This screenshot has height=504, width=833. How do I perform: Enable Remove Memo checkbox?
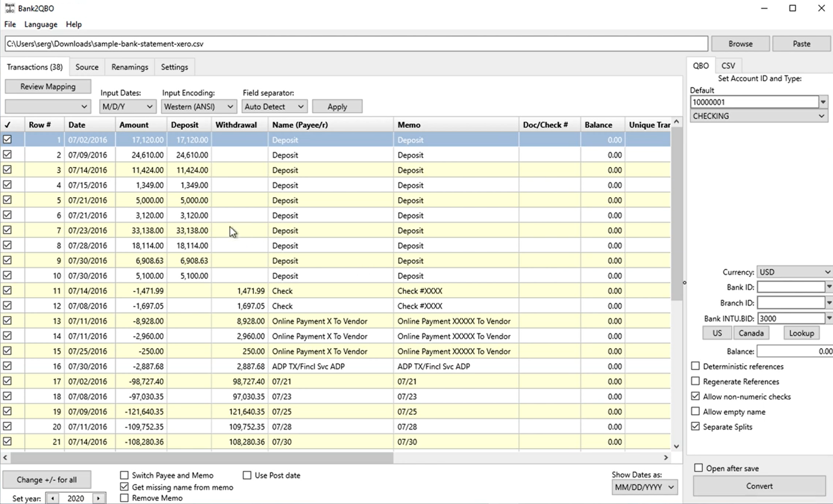coord(124,498)
